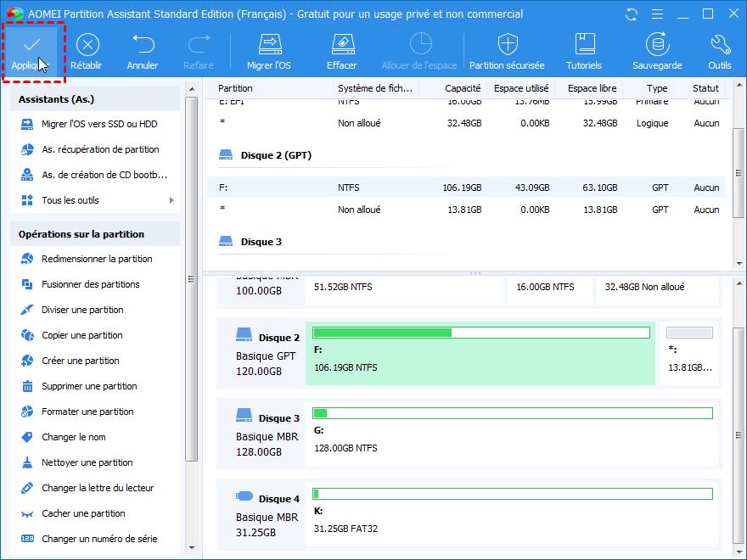The width and height of the screenshot is (747, 560).
Task: Click the Disque 2 F: usage bar
Action: point(480,333)
